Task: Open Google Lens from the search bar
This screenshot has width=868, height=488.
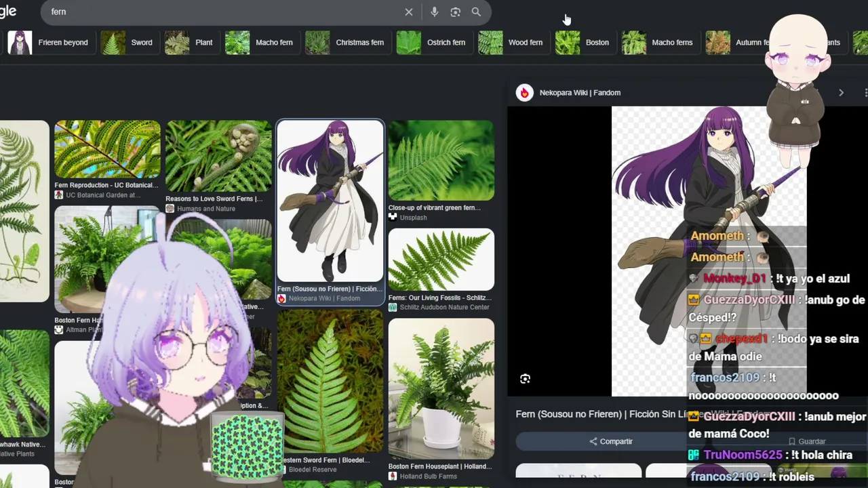Action: 456,12
